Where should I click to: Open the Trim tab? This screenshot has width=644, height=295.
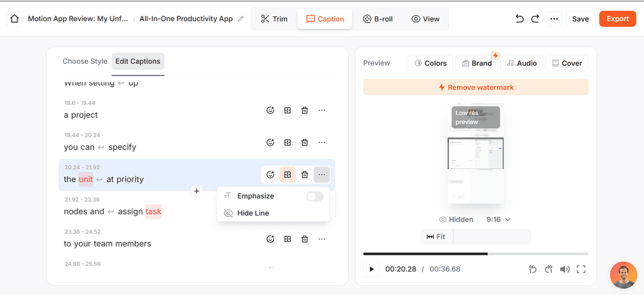tap(274, 19)
